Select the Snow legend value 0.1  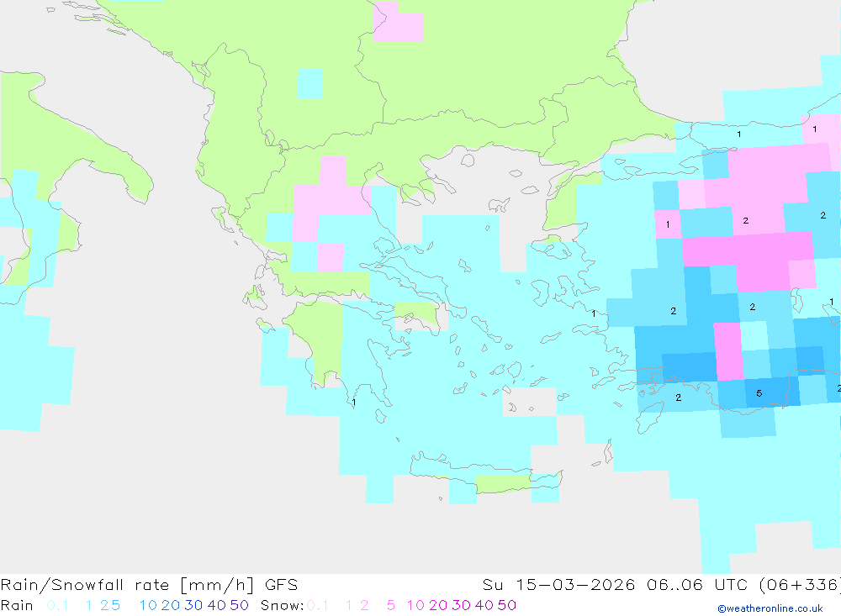coord(318,605)
